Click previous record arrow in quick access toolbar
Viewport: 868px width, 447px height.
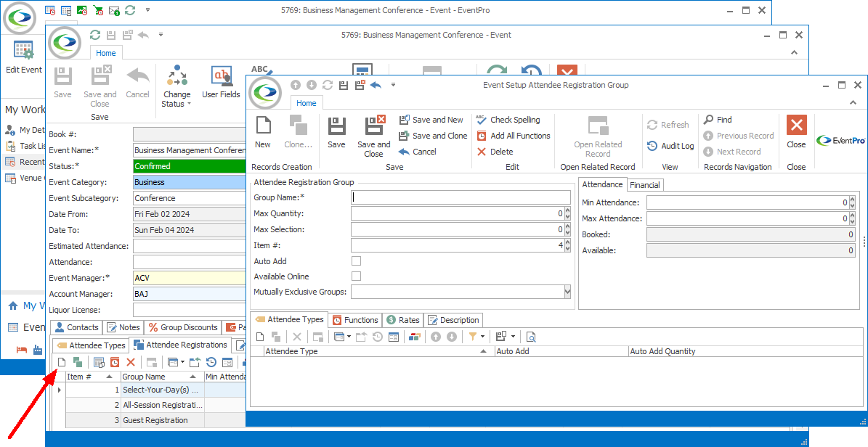click(x=296, y=85)
